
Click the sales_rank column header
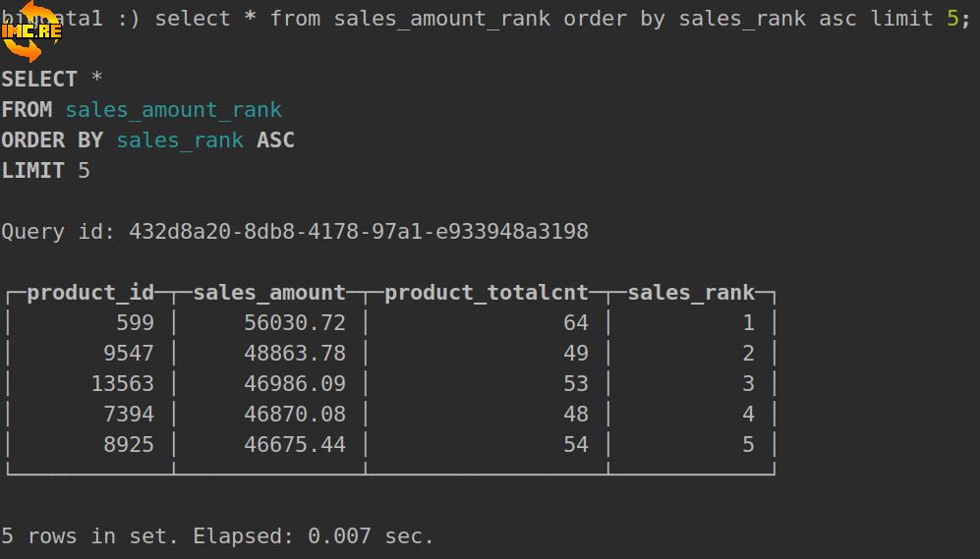[691, 293]
